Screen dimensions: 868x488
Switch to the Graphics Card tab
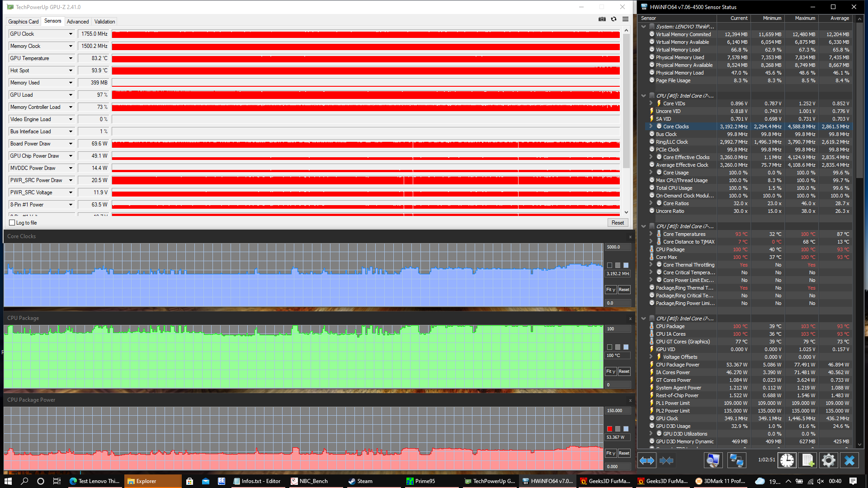[x=24, y=21]
